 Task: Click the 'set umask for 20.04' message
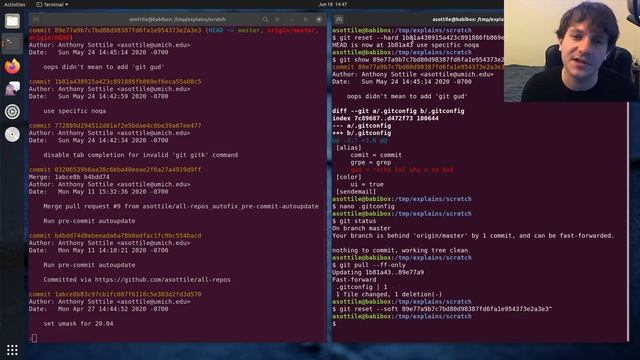(78, 324)
